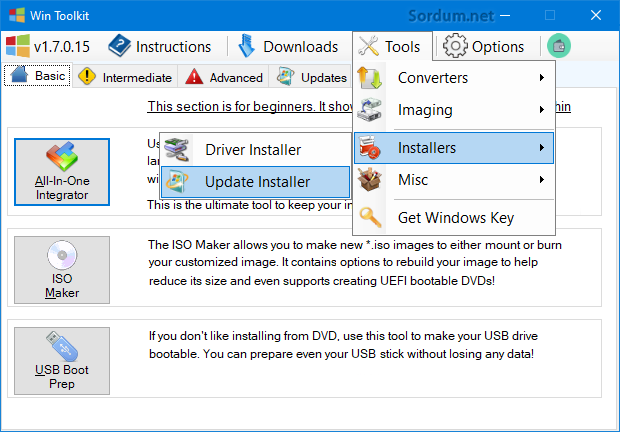Select the Converters menu entry

[454, 78]
